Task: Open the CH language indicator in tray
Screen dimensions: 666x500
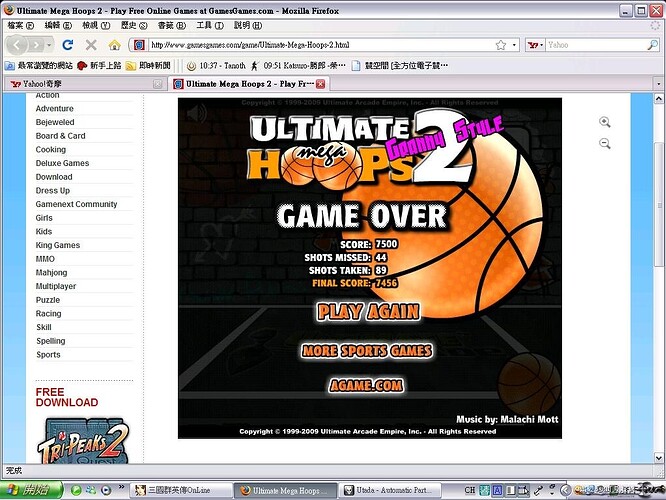Action: 470,490
